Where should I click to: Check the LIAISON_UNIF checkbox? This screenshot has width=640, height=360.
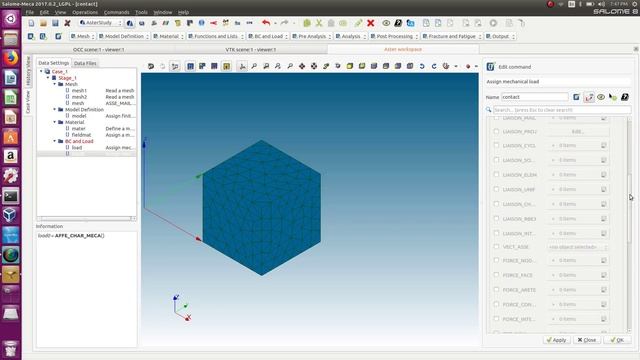click(x=496, y=189)
